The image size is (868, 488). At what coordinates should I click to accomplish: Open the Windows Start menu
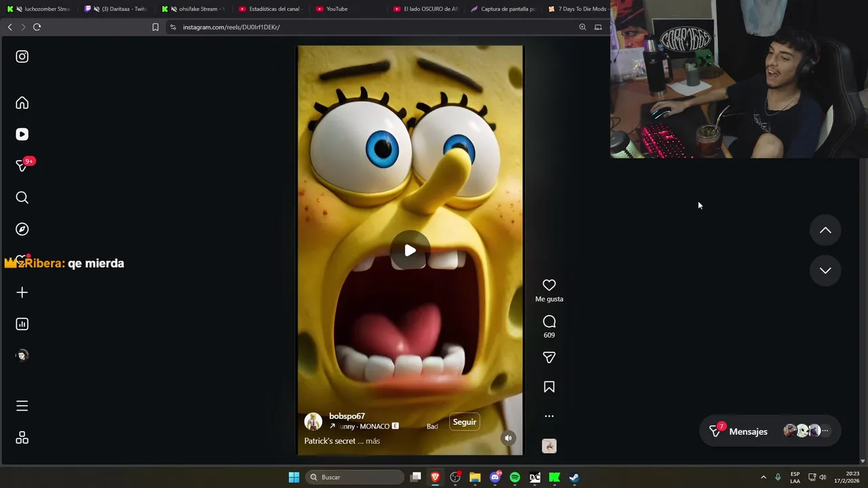294,477
